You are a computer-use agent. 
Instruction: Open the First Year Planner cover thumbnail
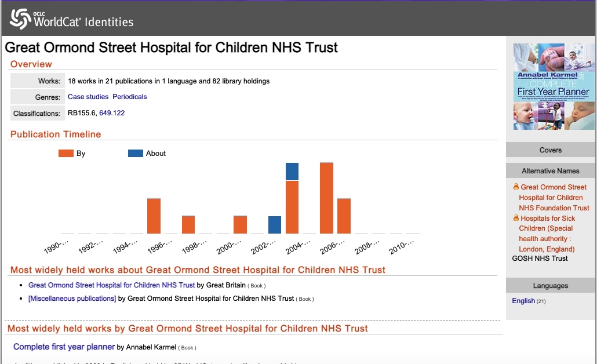coord(549,86)
